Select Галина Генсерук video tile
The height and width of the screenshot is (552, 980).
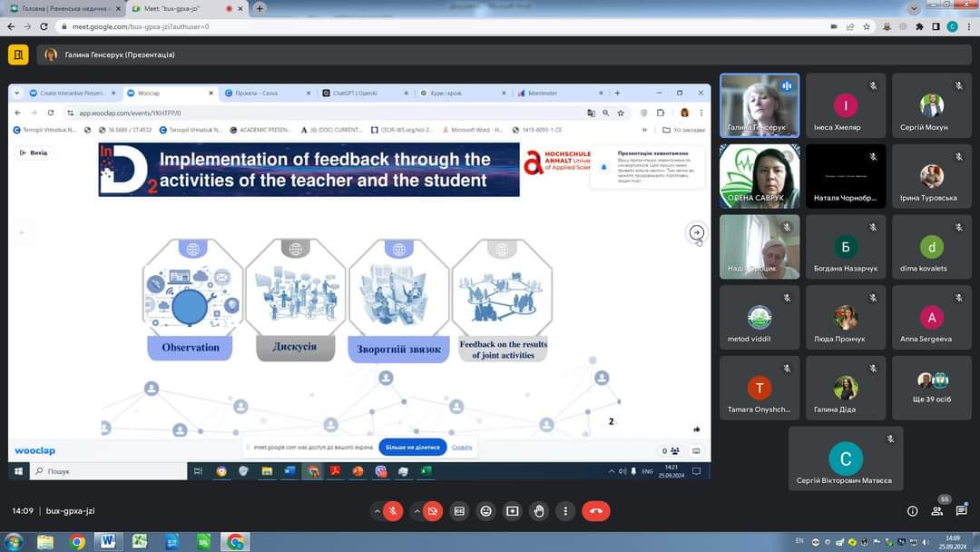pos(759,105)
